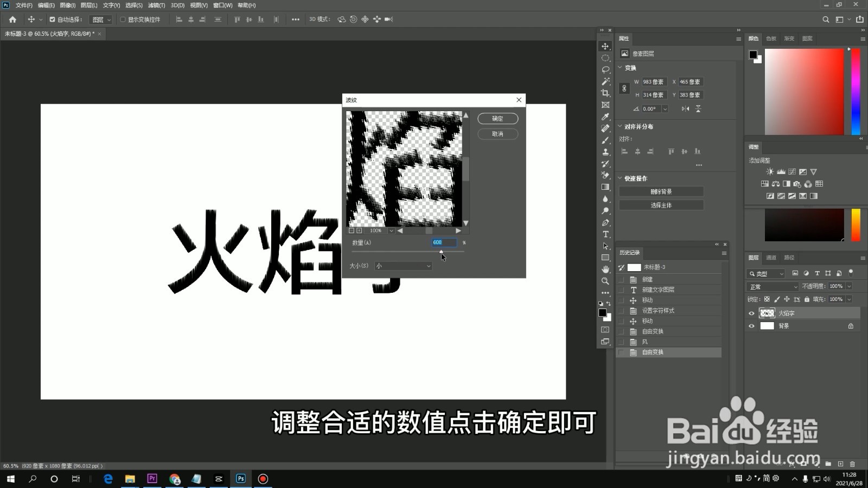The width and height of the screenshot is (868, 488).
Task: Open the blending mode dropdown showing 正常
Action: point(773,286)
